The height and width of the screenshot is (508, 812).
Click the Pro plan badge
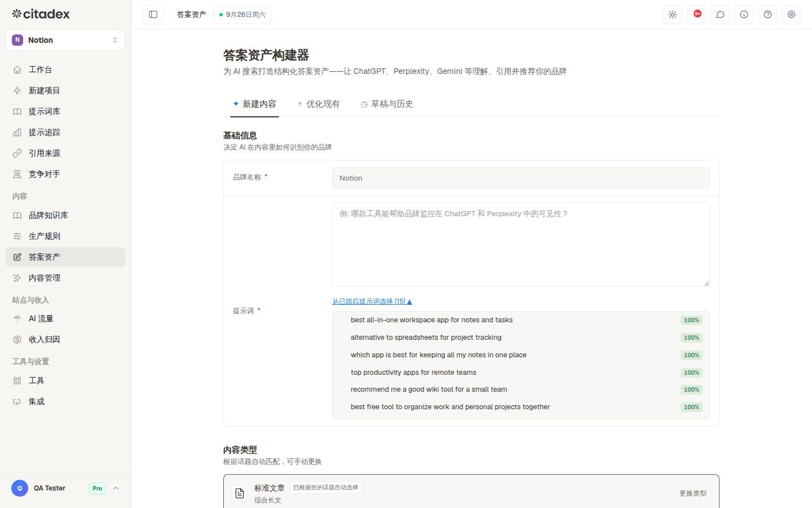97,488
